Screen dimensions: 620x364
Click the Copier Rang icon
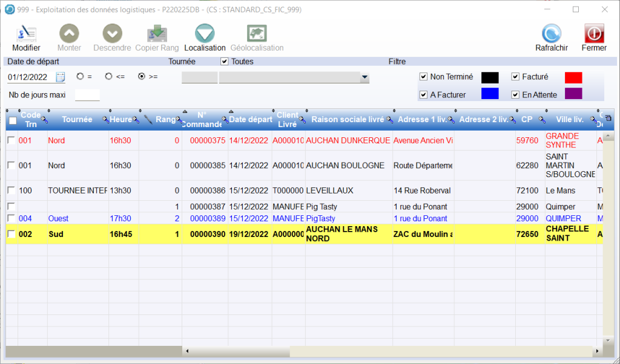(x=157, y=34)
